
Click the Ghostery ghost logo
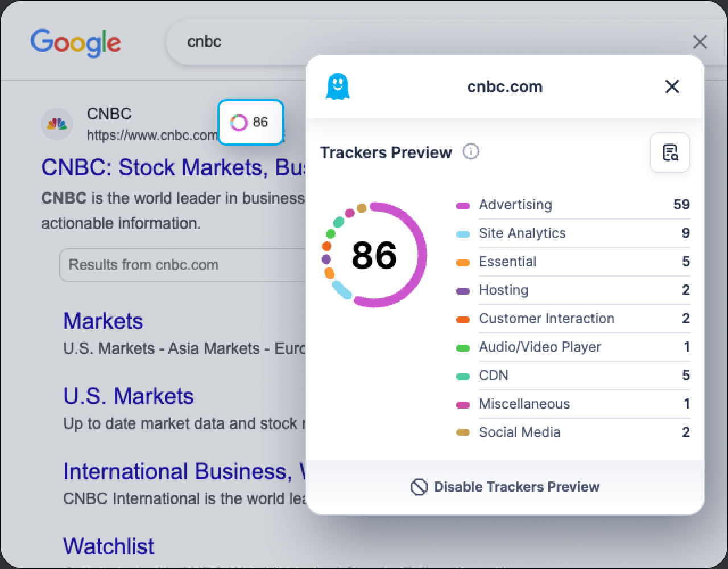pyautogui.click(x=338, y=86)
